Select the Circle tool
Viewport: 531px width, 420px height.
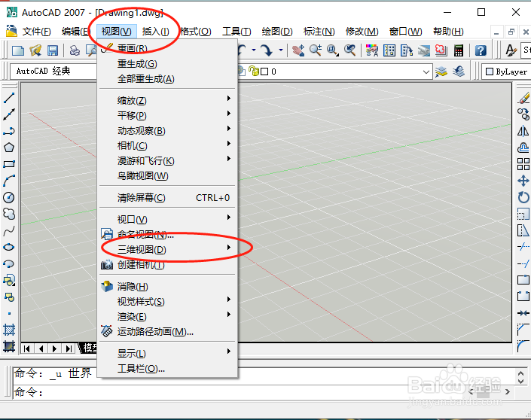coord(9,197)
